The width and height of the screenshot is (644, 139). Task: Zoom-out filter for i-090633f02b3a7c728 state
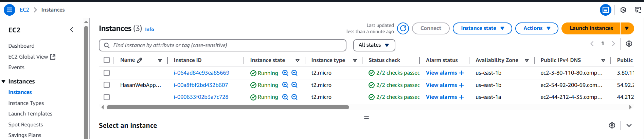point(294,97)
